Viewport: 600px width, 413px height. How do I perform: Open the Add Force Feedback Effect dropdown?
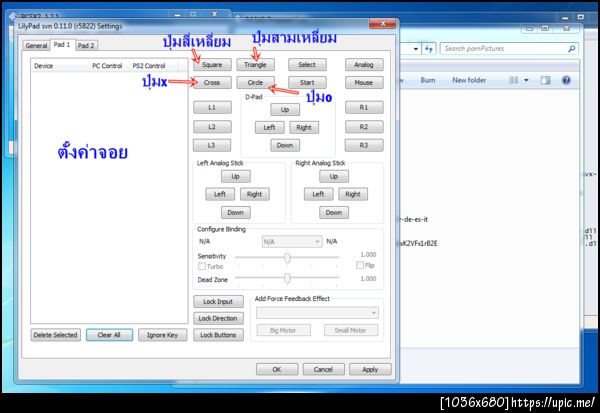317,313
